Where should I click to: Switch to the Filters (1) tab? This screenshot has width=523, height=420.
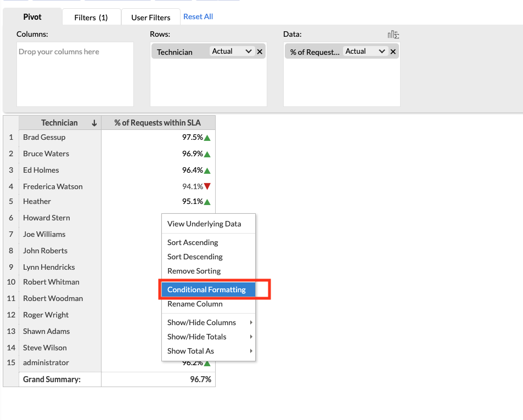(x=91, y=16)
